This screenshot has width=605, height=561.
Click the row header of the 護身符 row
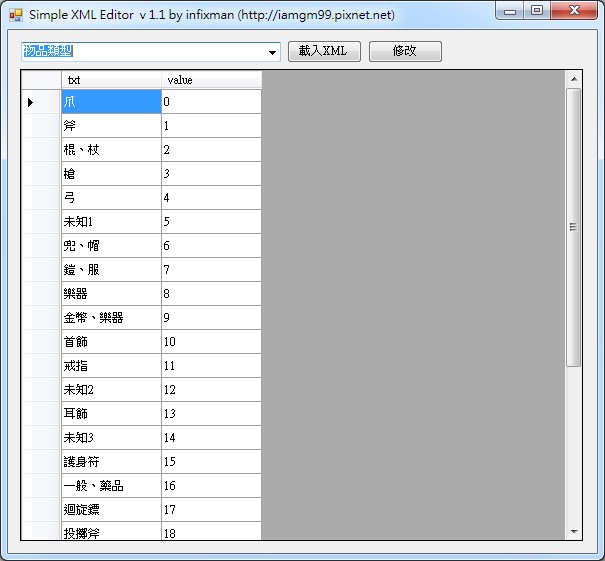(x=41, y=461)
